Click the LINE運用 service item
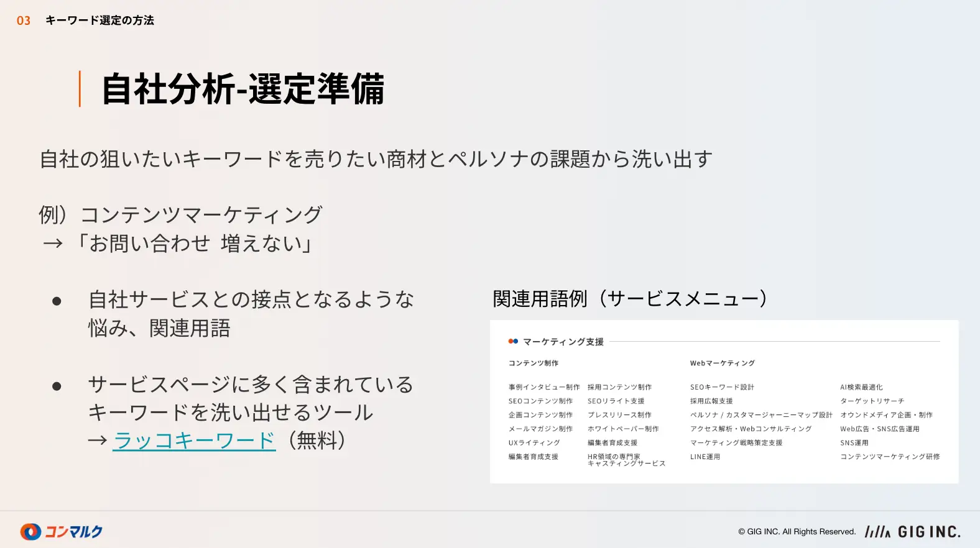 (705, 457)
